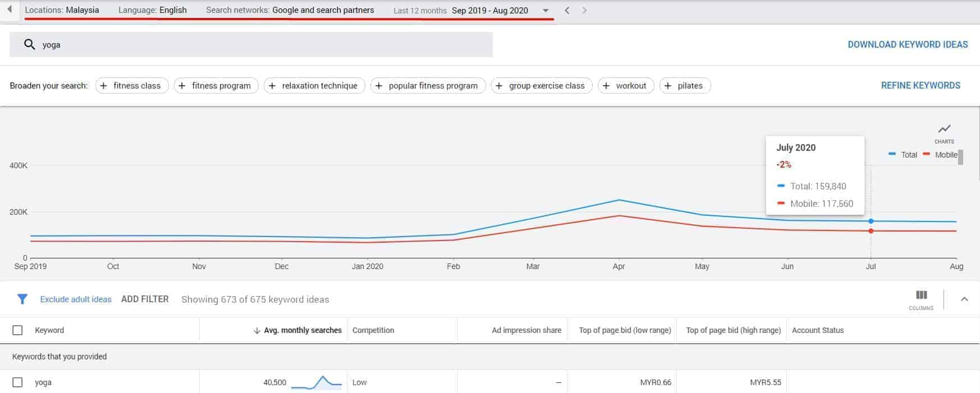Click the yoga keyword search field
The height and width of the screenshot is (393, 980).
pos(251,44)
